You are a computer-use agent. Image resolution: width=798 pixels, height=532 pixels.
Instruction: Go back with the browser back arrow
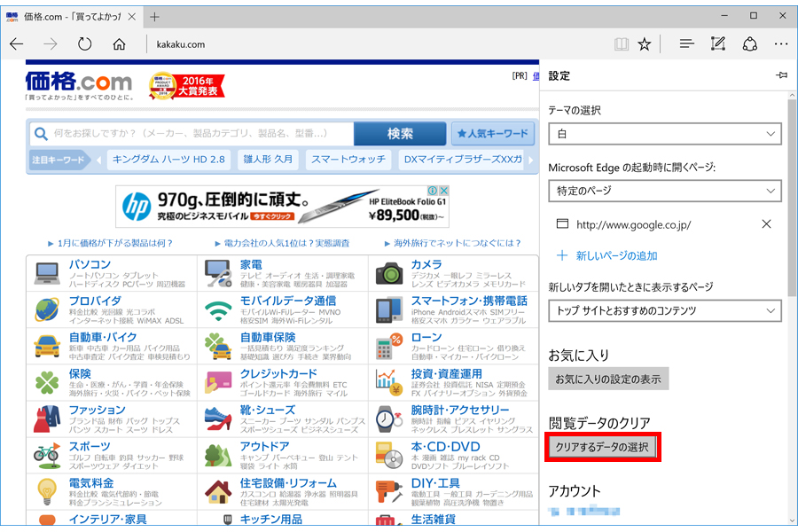tap(16, 44)
